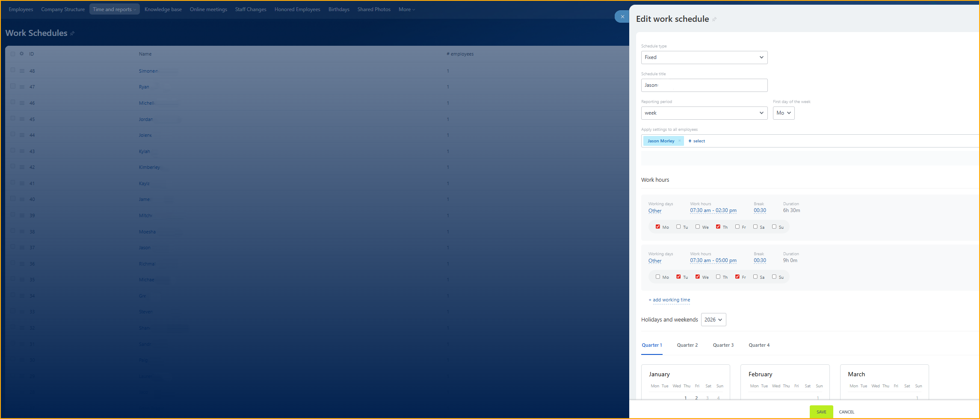Click add working time link
Screen dimensions: 980x419
pos(671,300)
